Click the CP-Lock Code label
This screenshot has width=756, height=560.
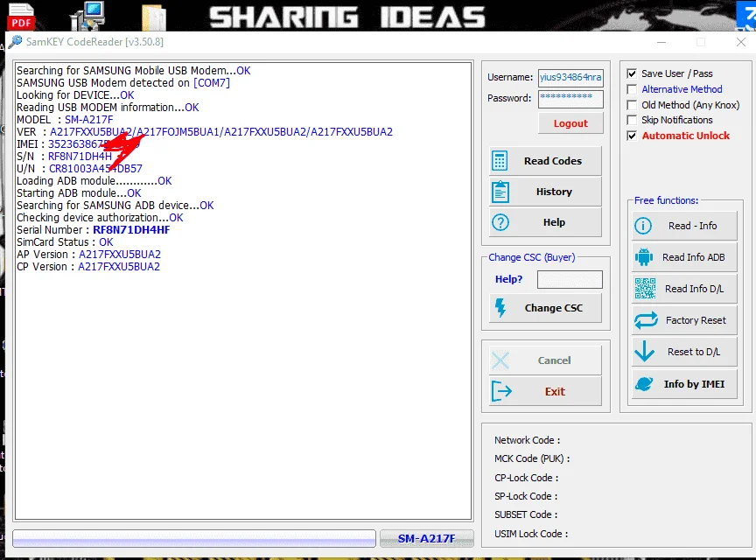pyautogui.click(x=526, y=478)
